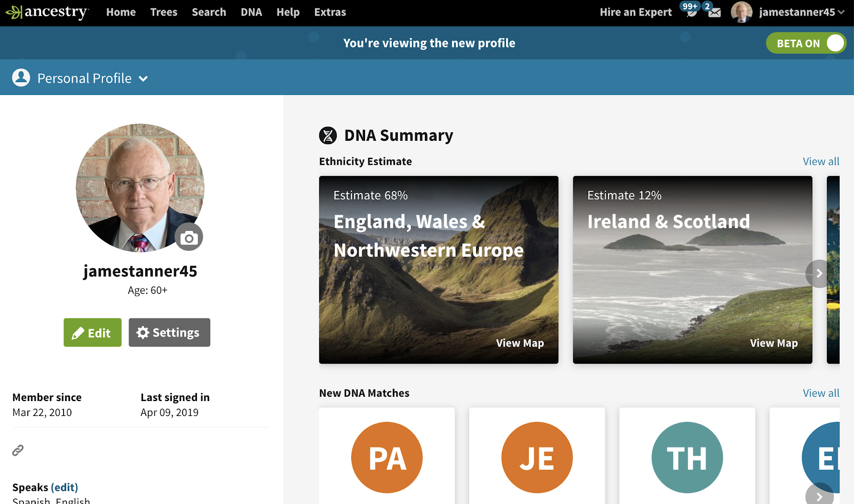This screenshot has width=854, height=504.
Task: Click the gear icon on the Settings button
Action: click(143, 332)
